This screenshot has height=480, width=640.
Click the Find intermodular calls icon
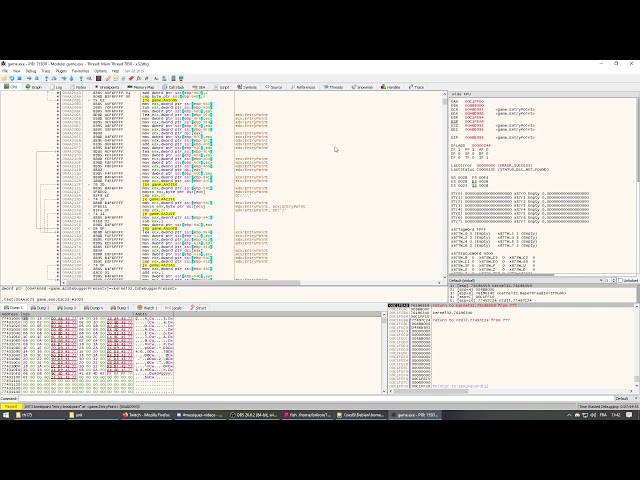coord(164,78)
